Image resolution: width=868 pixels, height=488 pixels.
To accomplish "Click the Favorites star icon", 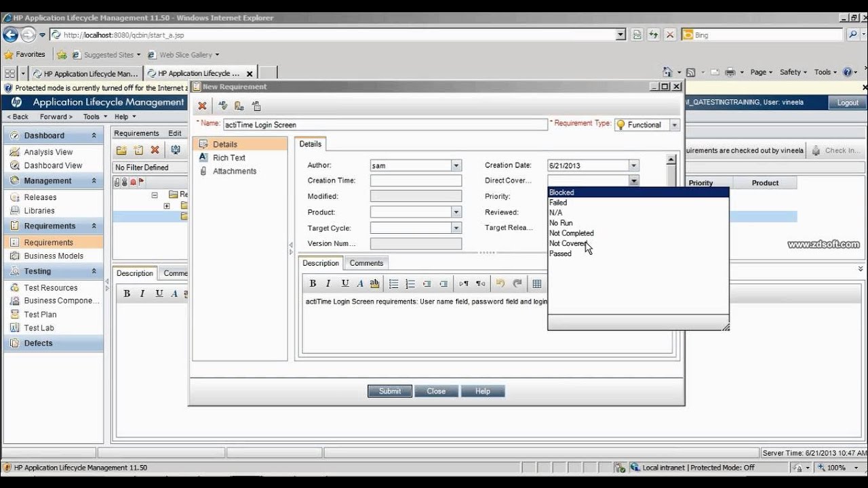I will (9, 54).
